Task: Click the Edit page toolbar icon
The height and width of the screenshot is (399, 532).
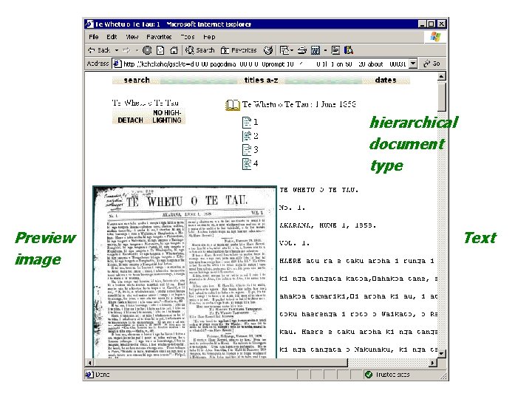Action: coord(316,50)
